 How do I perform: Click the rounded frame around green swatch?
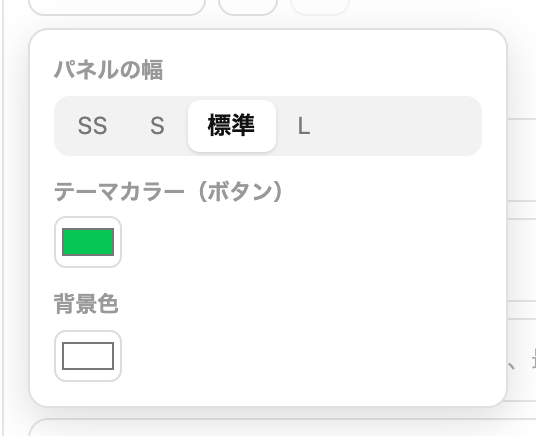(88, 242)
